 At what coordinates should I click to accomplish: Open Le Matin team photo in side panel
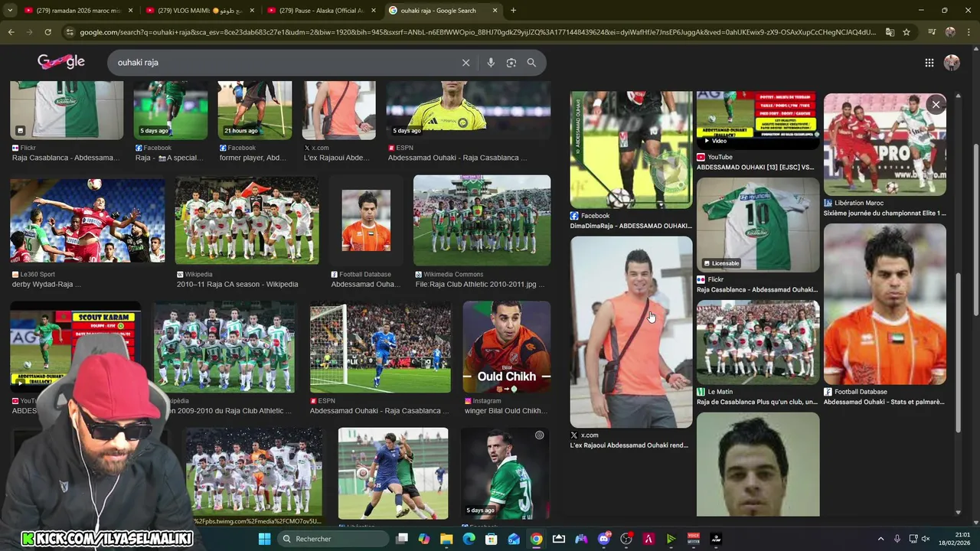758,342
